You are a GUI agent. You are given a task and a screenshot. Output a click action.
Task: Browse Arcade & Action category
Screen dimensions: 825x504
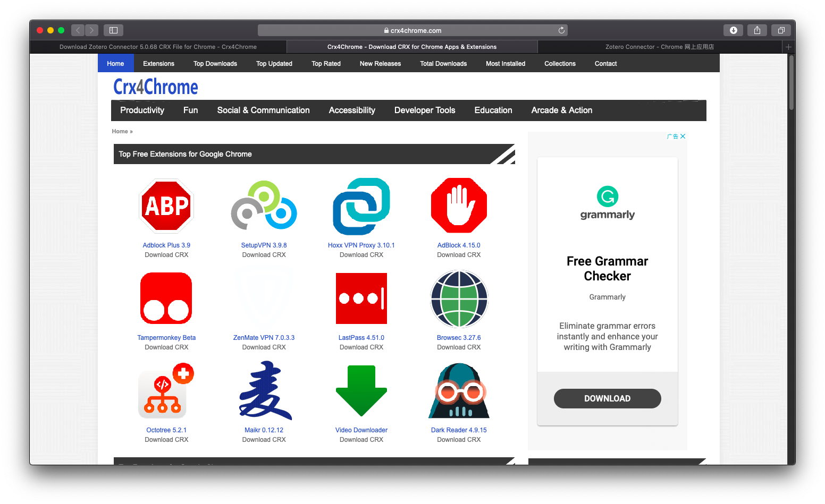(562, 110)
